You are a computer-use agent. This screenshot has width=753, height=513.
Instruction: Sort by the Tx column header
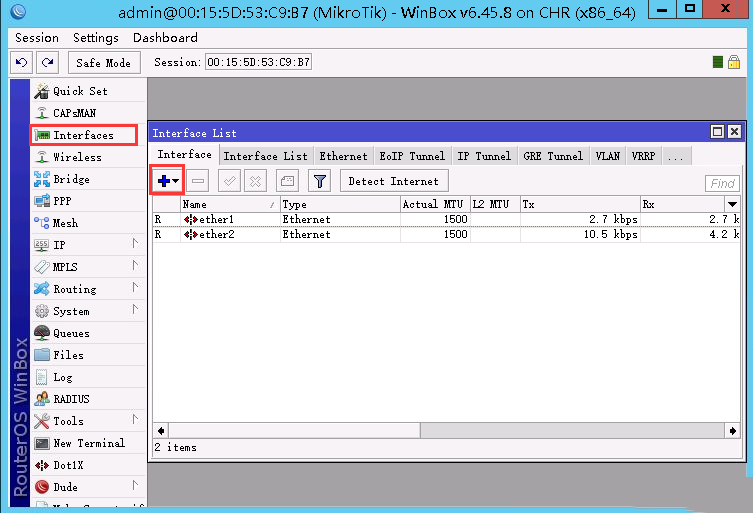tap(580, 204)
